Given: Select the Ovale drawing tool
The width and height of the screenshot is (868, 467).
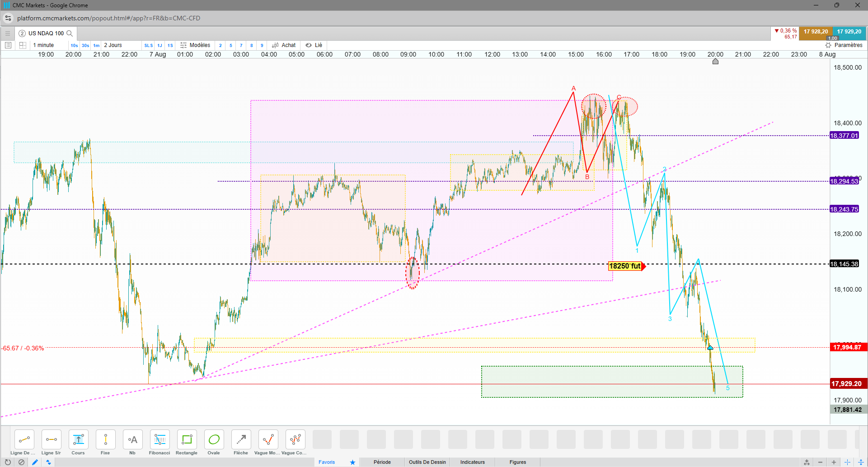Looking at the screenshot, I should (214, 439).
